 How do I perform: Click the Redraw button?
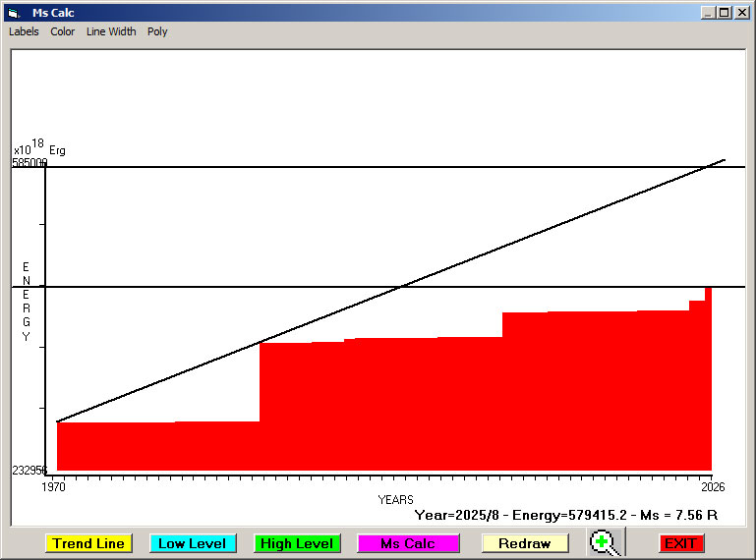point(525,543)
